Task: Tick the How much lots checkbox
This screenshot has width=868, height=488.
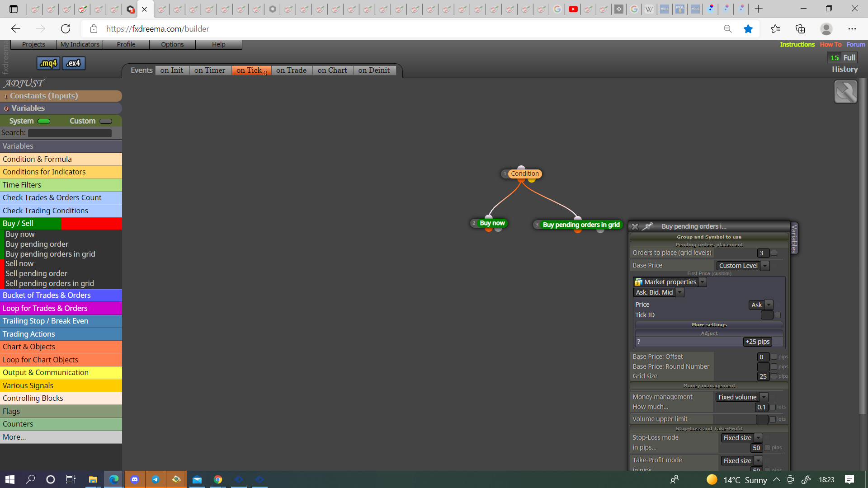Action: click(773, 407)
